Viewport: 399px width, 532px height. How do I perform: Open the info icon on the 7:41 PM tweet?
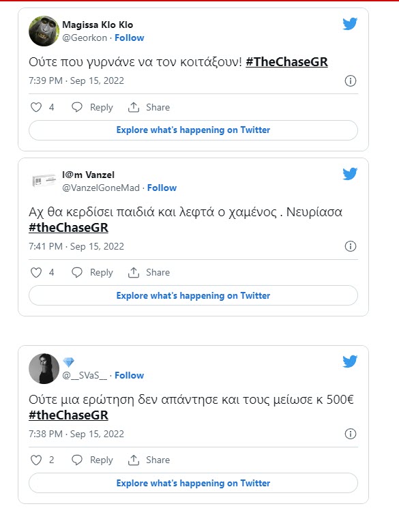pyautogui.click(x=351, y=246)
